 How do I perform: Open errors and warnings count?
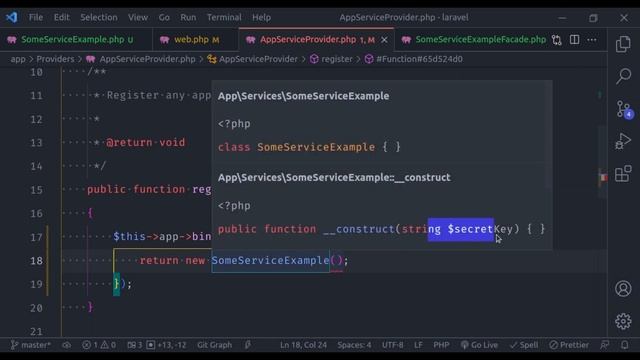pos(99,345)
